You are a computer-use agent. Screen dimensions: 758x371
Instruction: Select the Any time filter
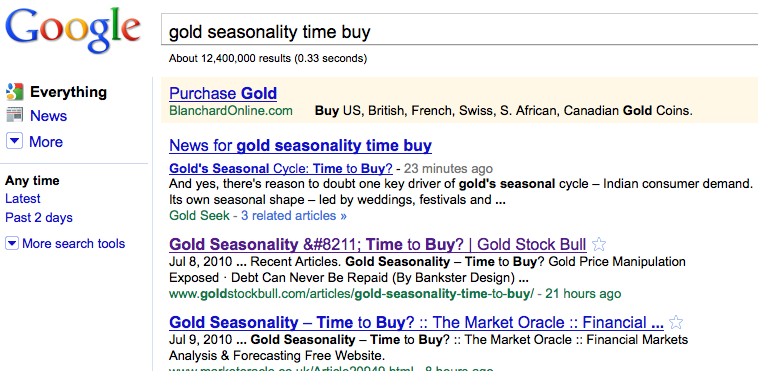point(32,181)
